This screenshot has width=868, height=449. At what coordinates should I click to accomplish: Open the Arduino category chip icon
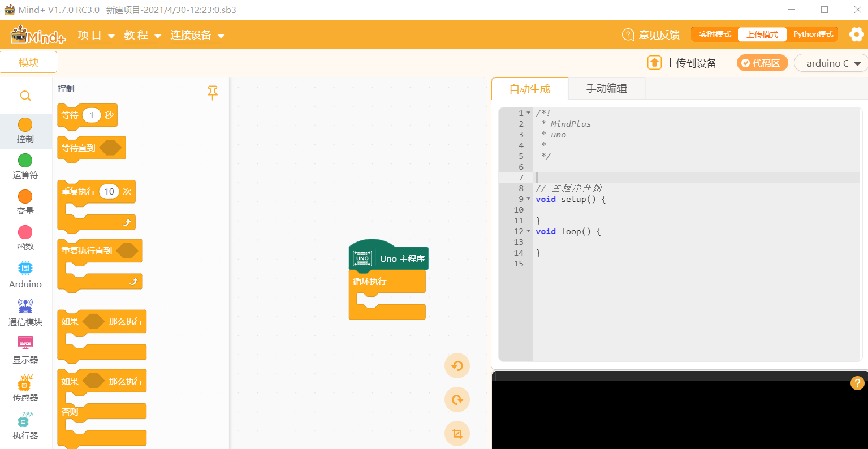tap(25, 268)
